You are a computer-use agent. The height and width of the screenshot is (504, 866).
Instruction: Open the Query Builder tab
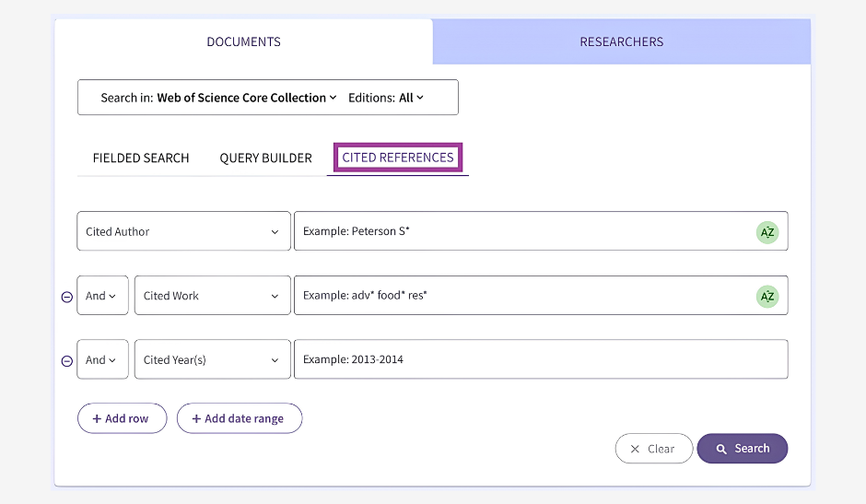(265, 158)
